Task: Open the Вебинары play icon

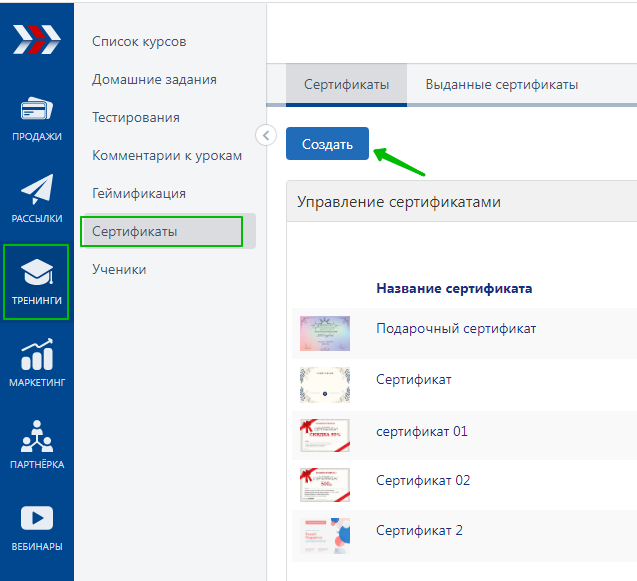Action: (37, 520)
